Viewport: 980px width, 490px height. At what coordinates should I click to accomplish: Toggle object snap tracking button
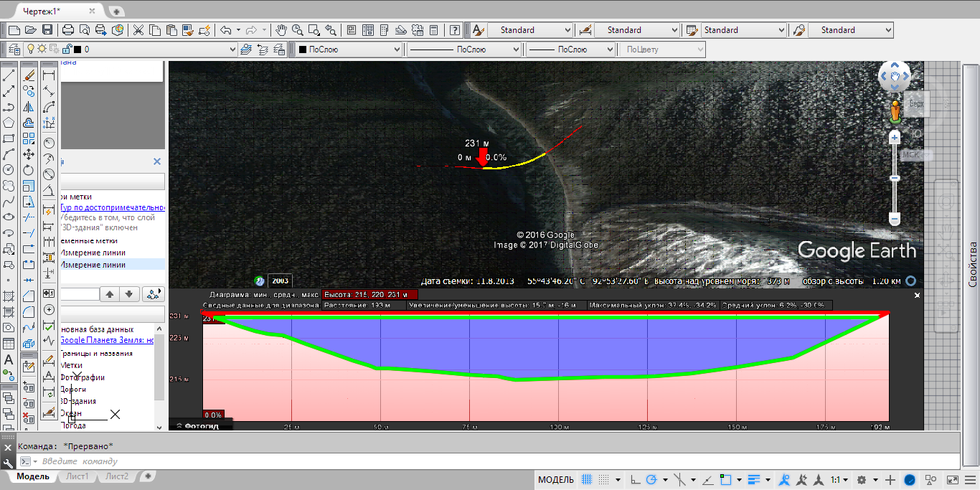707,480
